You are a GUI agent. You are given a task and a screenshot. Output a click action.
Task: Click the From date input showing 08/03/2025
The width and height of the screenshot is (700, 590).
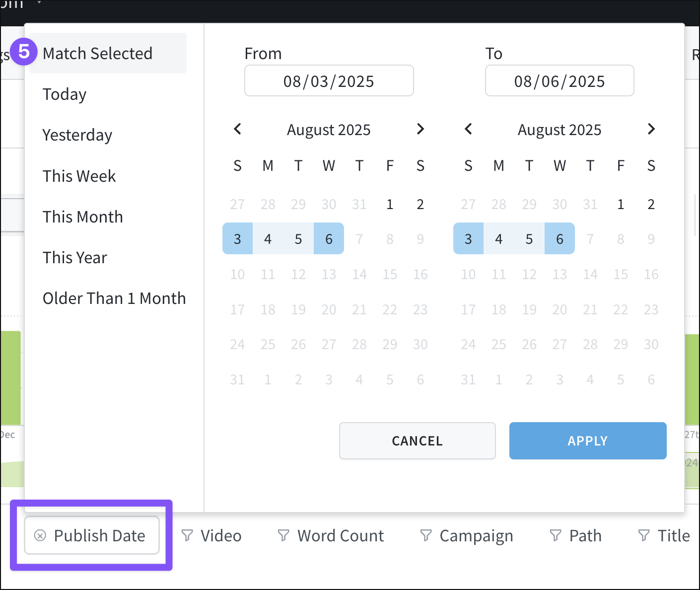329,80
